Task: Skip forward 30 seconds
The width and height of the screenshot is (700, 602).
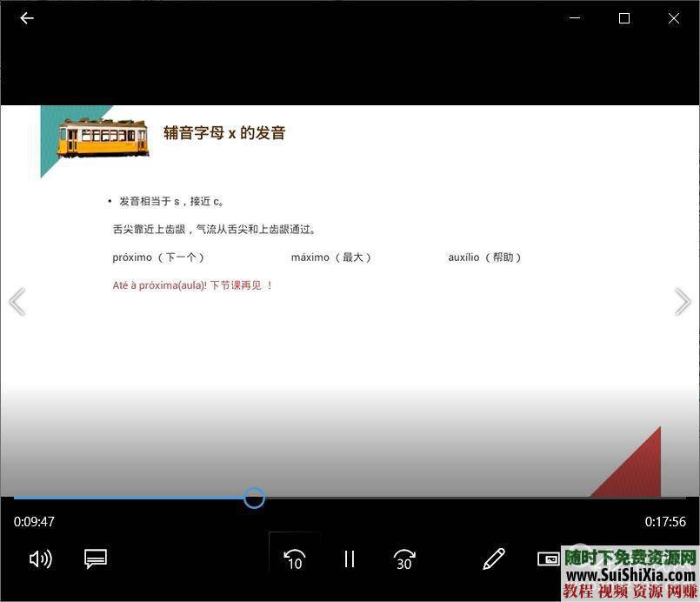Action: tap(403, 559)
